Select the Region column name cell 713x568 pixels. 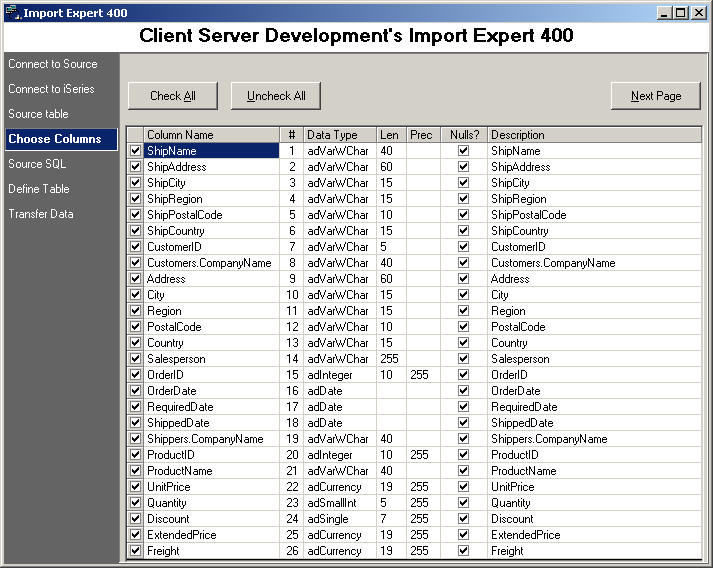[x=211, y=311]
